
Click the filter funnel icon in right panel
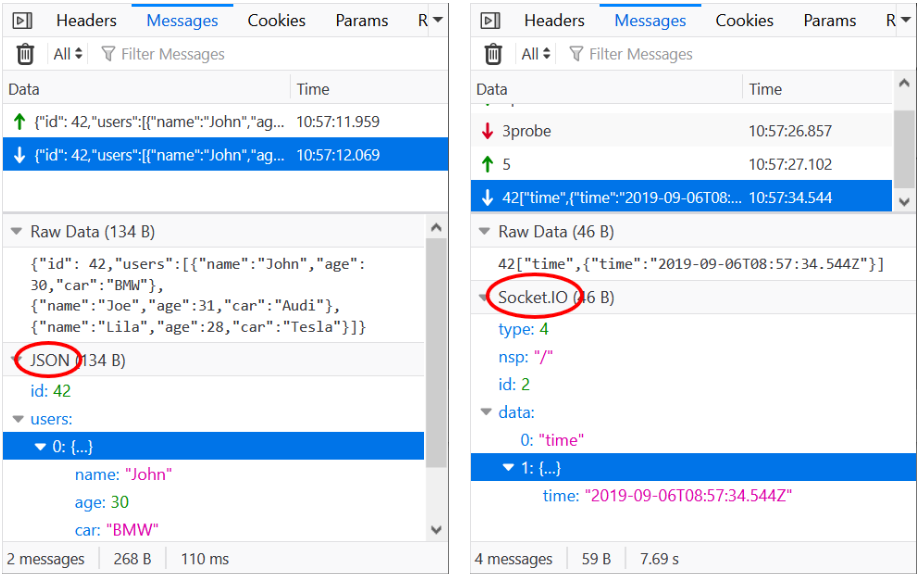tap(576, 54)
